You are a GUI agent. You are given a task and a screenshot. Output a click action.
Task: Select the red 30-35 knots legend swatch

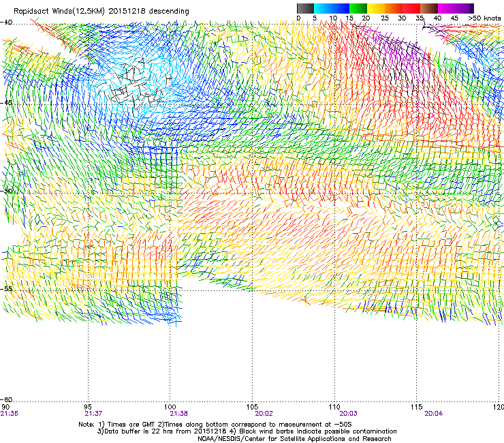click(411, 8)
